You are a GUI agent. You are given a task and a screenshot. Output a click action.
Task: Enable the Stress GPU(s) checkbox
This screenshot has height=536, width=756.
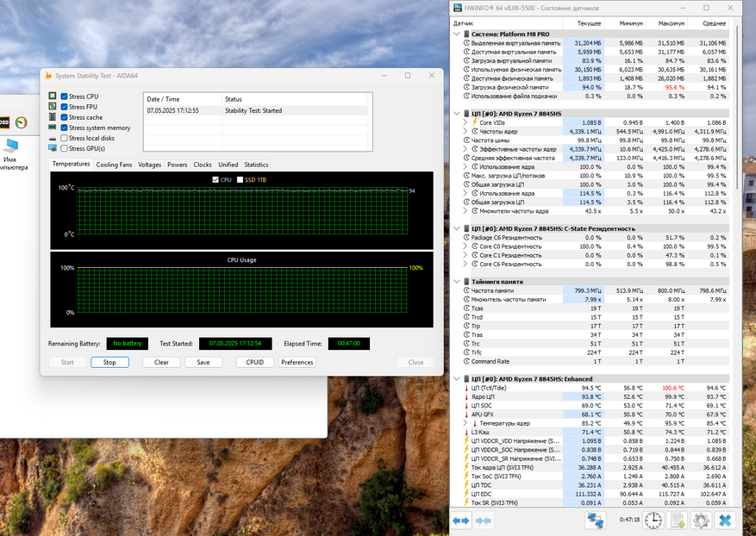pos(65,148)
